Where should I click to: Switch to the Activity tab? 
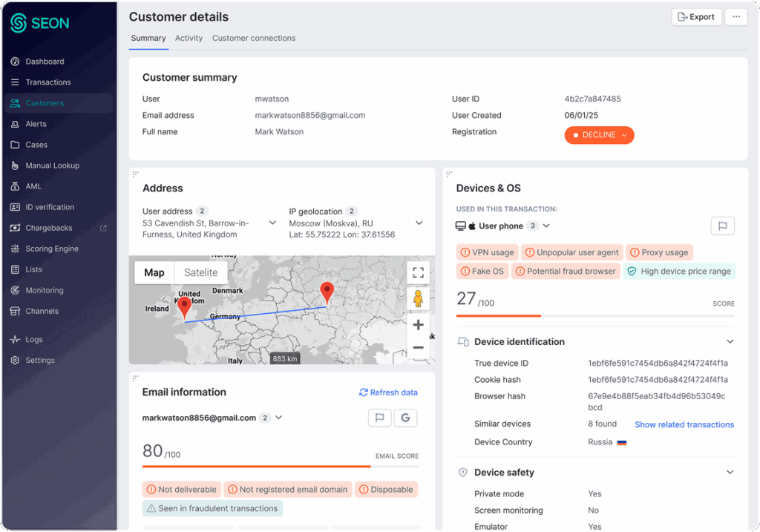(189, 39)
